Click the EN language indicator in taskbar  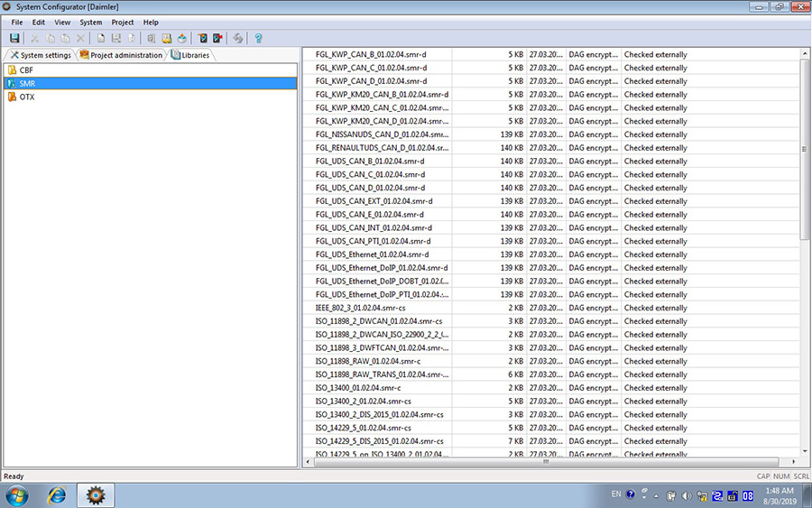tap(616, 494)
